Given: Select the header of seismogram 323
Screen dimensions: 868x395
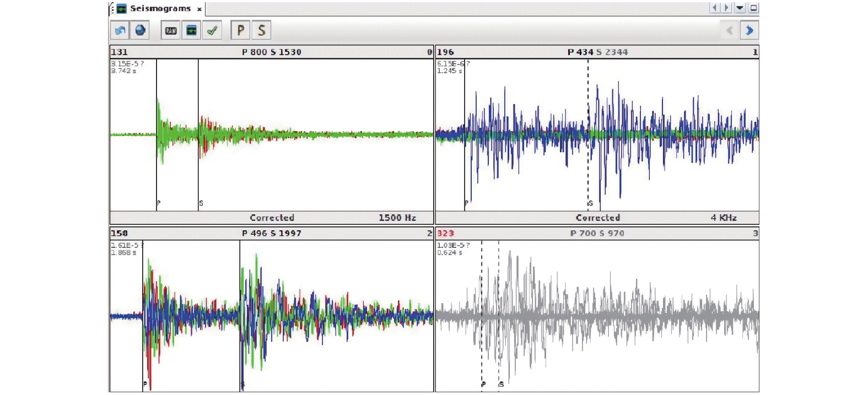Looking at the screenshot, I should pyautogui.click(x=597, y=233).
